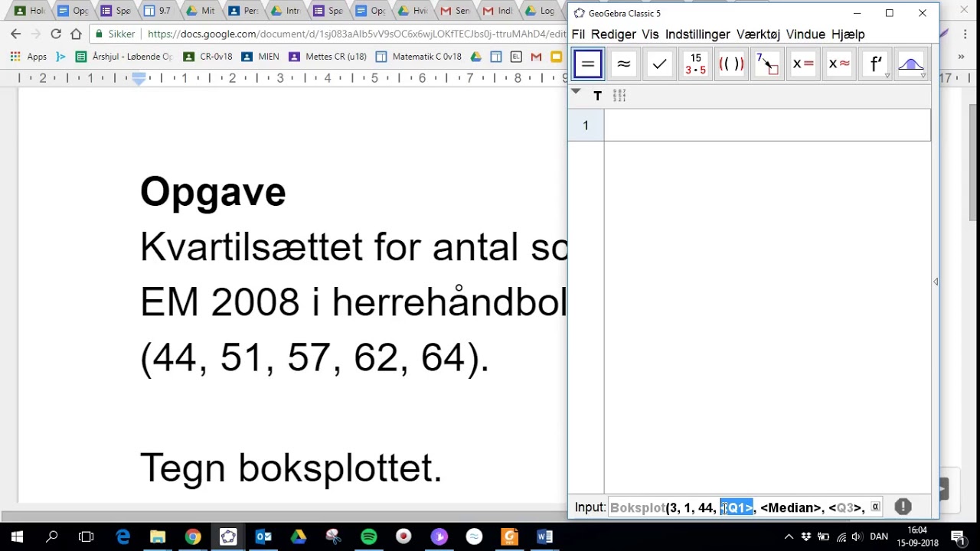Open the Fil menu in GeoGebra
This screenshot has width=980, height=551.
click(578, 34)
